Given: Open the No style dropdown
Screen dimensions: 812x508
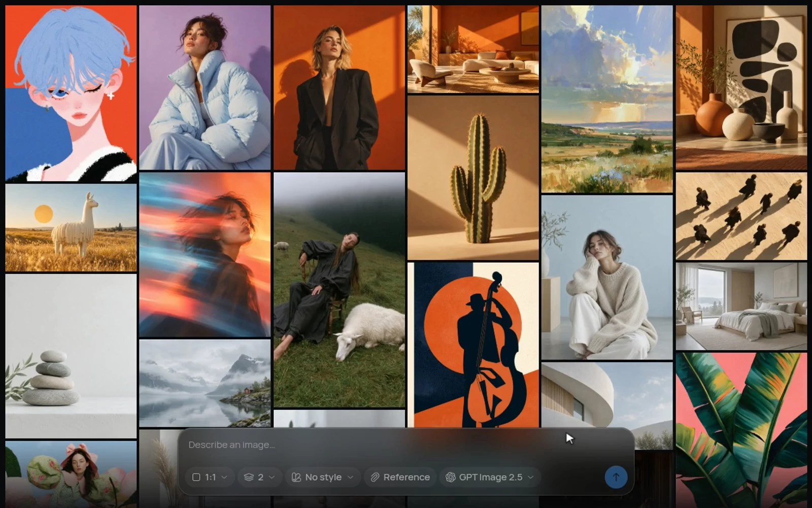Looking at the screenshot, I should [323, 477].
